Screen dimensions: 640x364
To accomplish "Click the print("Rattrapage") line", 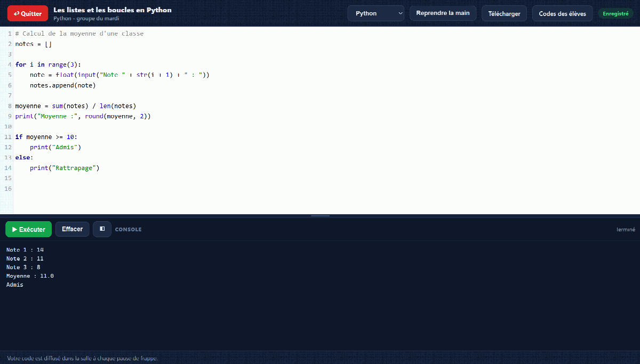I will [x=65, y=168].
